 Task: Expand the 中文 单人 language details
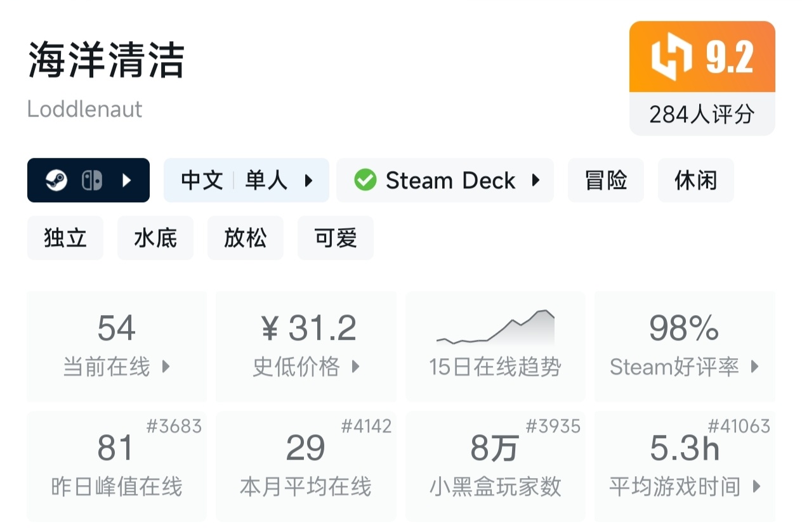point(309,181)
